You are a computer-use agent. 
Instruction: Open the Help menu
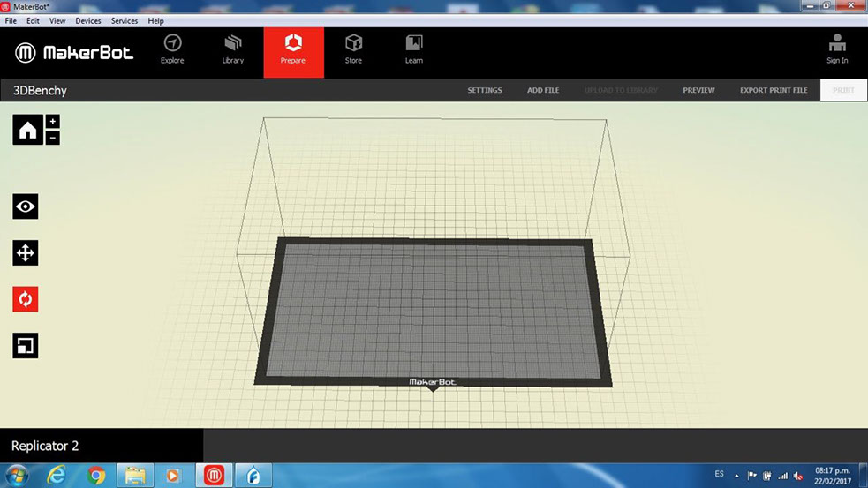coord(155,21)
